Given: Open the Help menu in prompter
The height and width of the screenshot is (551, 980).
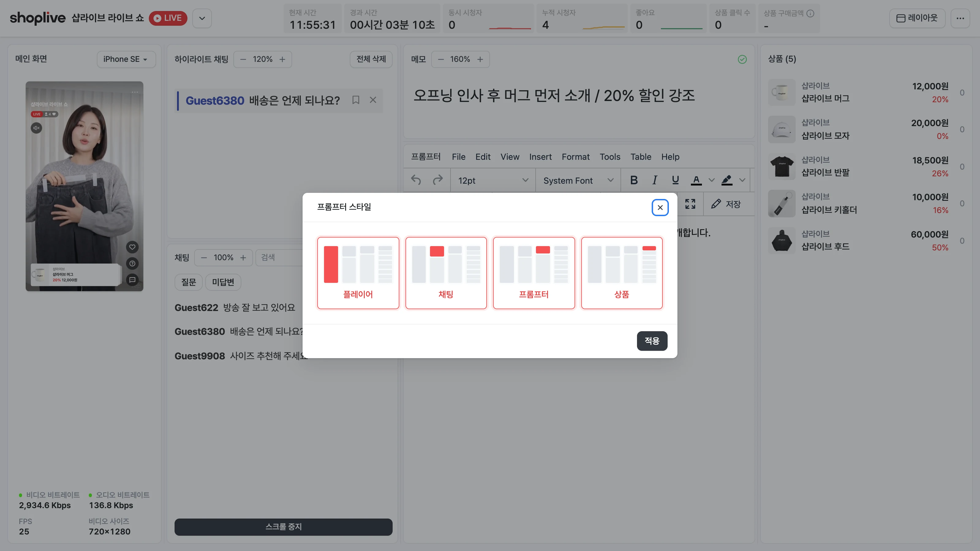Looking at the screenshot, I should click(x=670, y=157).
